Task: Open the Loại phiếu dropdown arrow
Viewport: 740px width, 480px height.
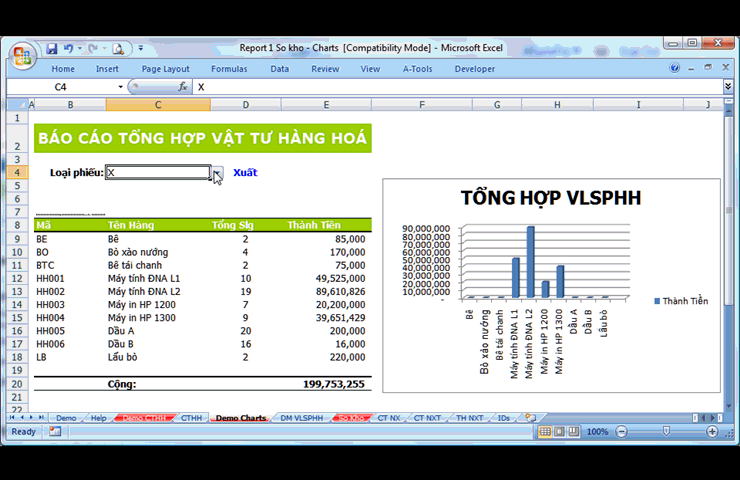Action: click(217, 173)
